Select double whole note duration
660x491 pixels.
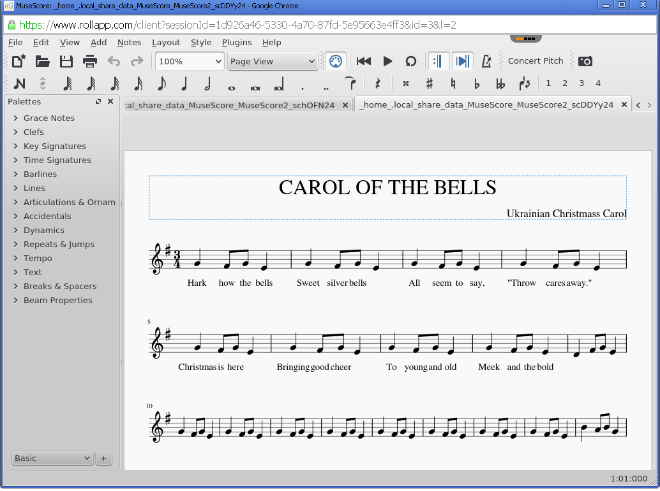(x=255, y=87)
